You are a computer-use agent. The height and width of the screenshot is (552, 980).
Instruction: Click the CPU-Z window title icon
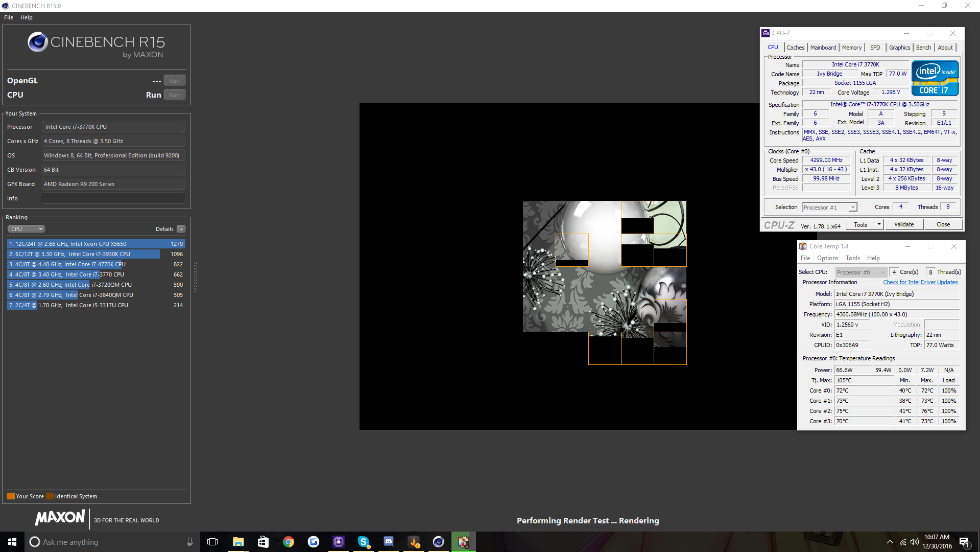(x=766, y=33)
